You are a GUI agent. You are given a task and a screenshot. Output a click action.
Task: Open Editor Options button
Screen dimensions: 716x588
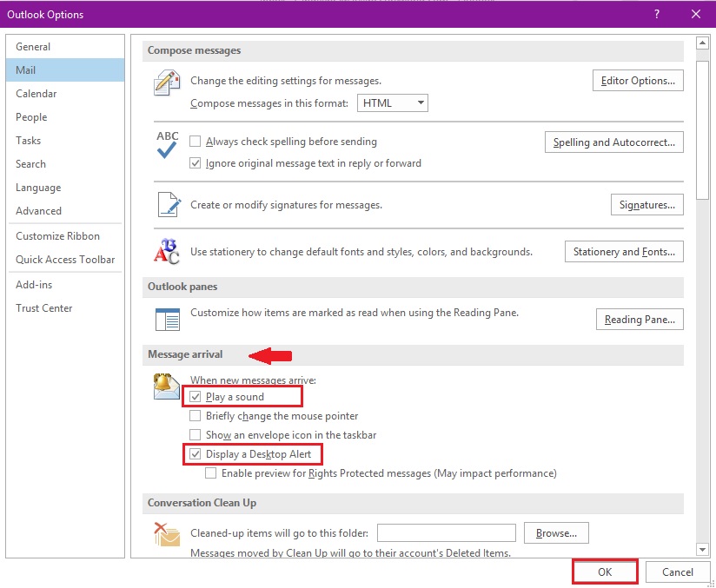(x=638, y=81)
